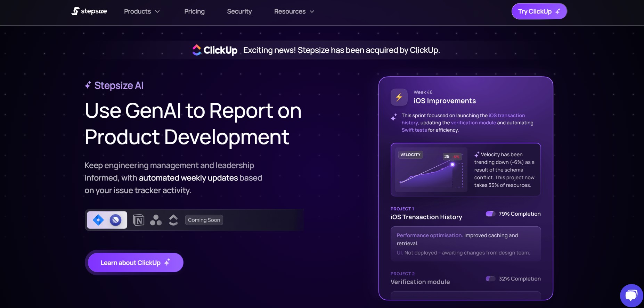This screenshot has height=308, width=644.
Task: Click the Stepsize logo in header
Action: coord(89,11)
